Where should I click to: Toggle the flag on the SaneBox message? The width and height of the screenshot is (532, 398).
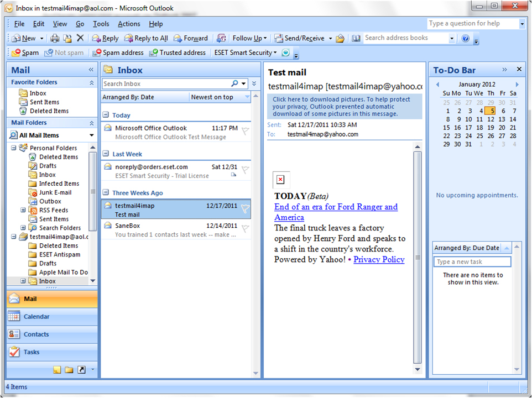245,229
